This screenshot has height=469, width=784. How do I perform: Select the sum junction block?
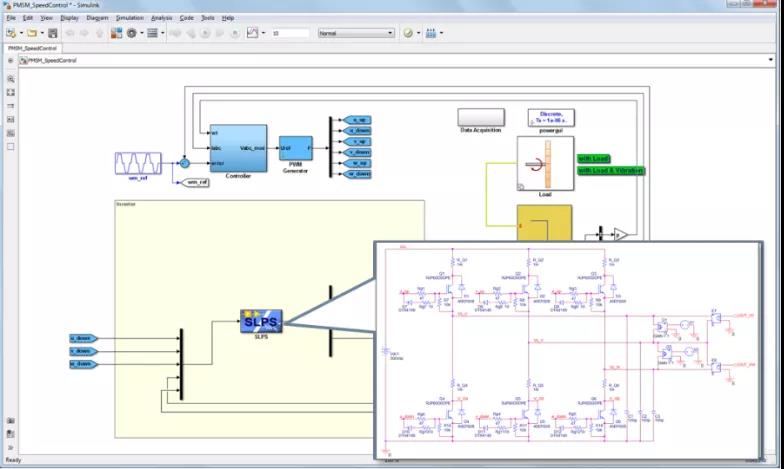[x=184, y=163]
